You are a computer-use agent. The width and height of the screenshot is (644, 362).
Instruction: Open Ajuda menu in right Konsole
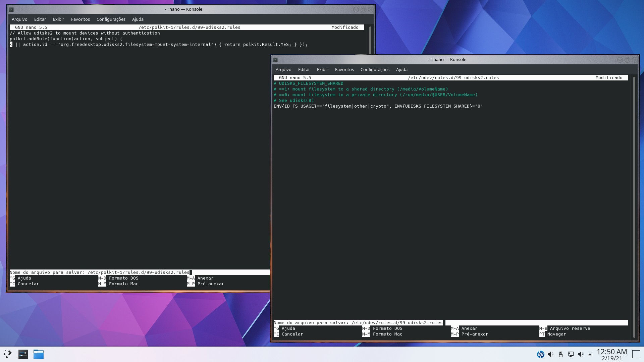point(401,69)
